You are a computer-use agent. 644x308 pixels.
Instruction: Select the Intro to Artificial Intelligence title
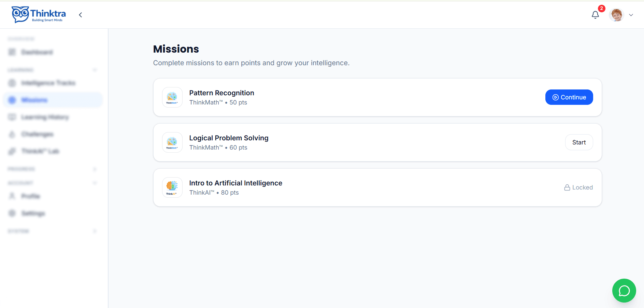coord(235,183)
